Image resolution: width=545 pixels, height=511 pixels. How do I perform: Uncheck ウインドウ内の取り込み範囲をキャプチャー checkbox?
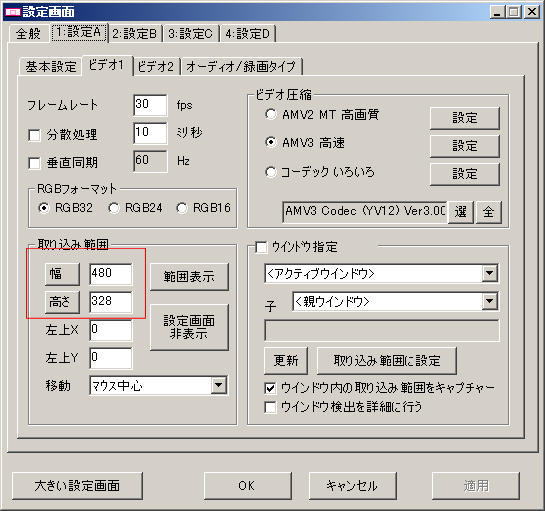pos(270,388)
